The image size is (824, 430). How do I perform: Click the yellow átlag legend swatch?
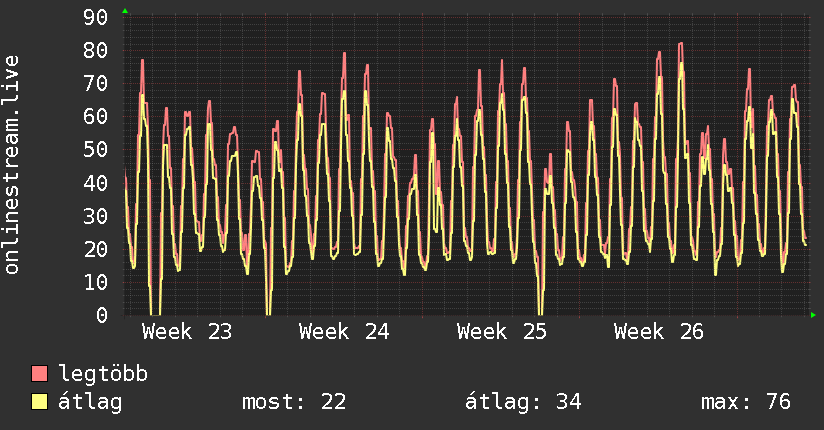[x=39, y=401]
